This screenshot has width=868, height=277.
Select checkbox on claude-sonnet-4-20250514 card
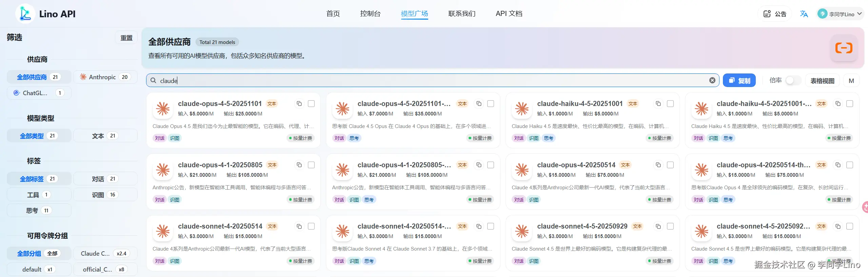311,226
